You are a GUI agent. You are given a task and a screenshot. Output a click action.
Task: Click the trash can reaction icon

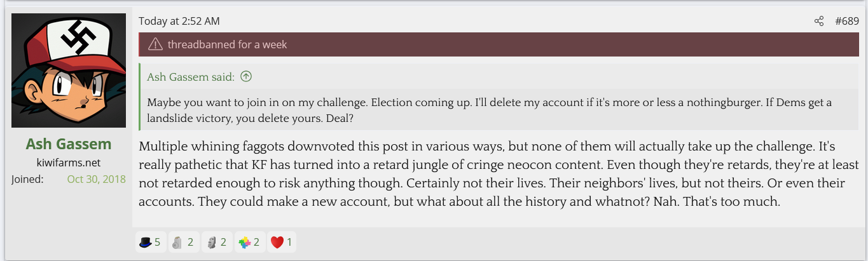(x=178, y=242)
